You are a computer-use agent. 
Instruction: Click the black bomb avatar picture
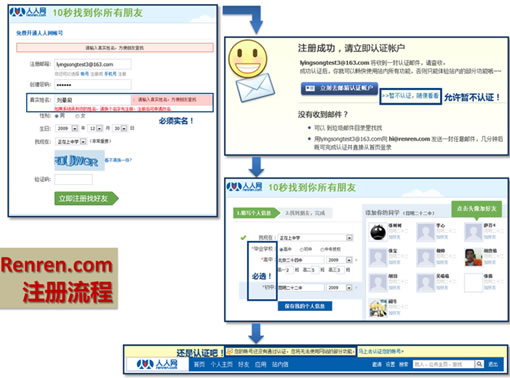pyautogui.click(x=378, y=232)
